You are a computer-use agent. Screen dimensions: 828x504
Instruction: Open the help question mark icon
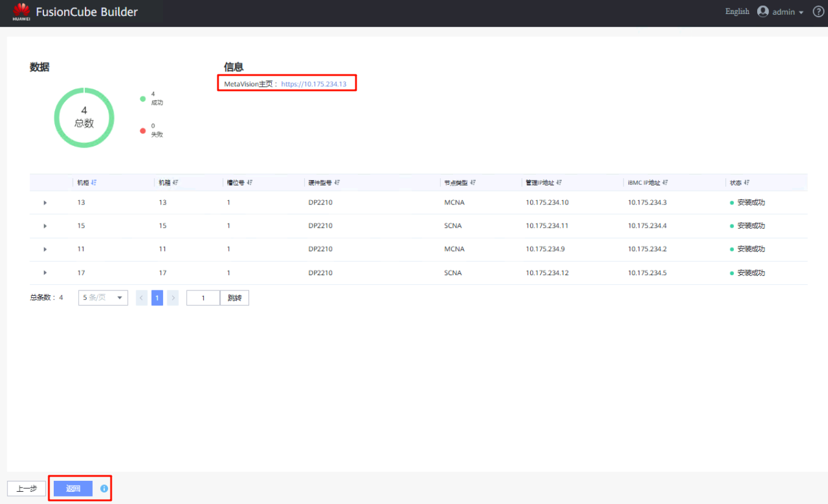[818, 12]
